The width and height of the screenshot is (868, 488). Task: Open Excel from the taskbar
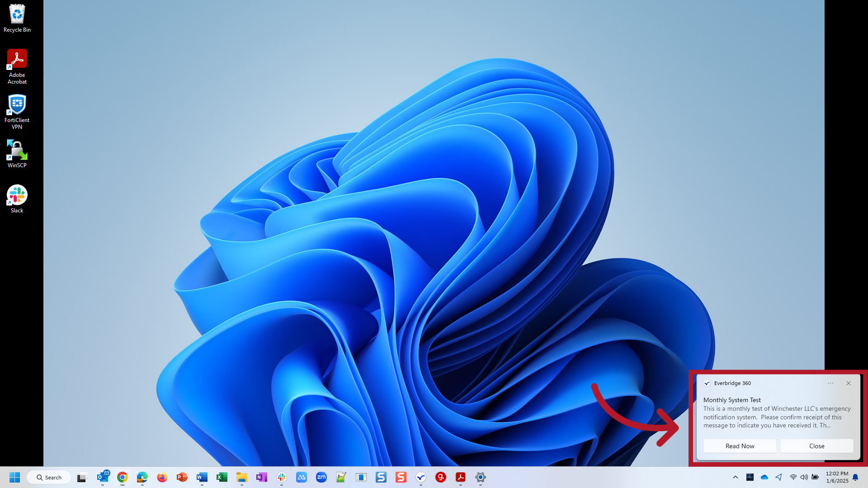(x=222, y=477)
